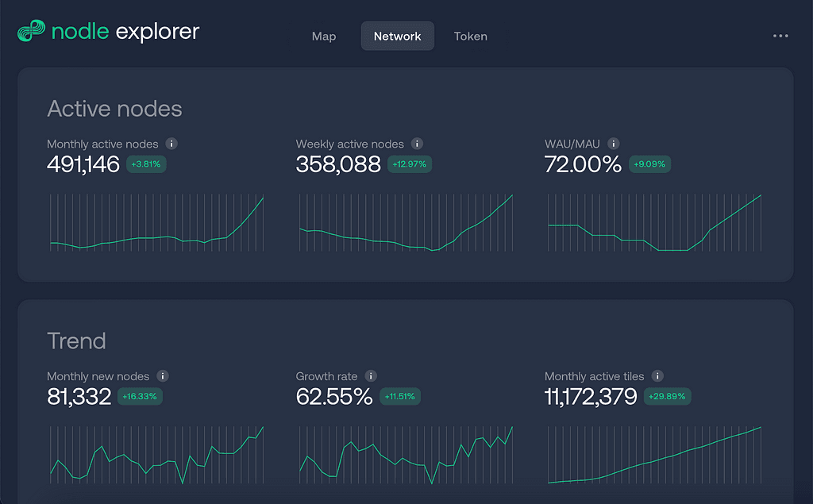Click the +12.97% weekly nodes badge
The width and height of the screenshot is (813, 504).
coord(409,164)
